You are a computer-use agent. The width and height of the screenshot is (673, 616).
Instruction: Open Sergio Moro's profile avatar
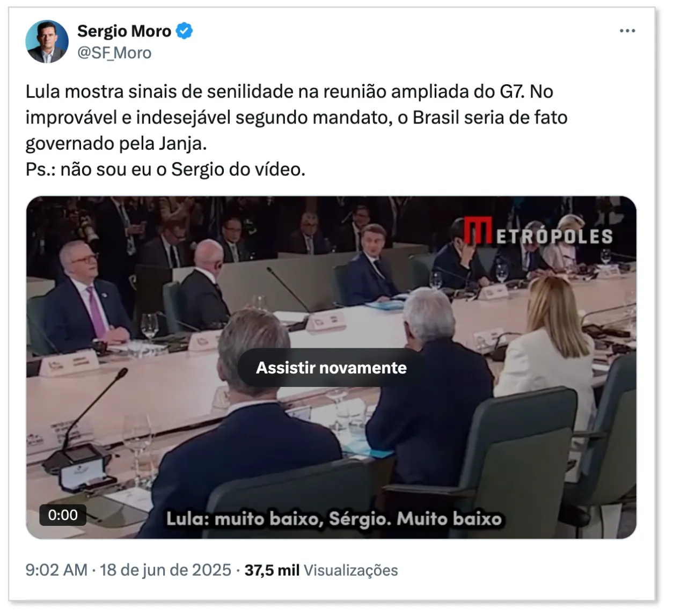click(47, 42)
